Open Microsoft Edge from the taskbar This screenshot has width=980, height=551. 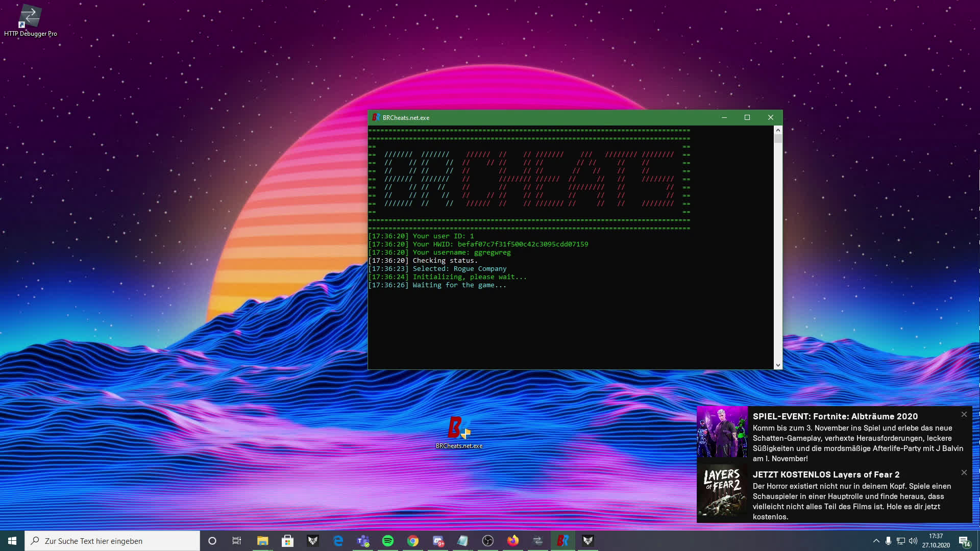(338, 541)
